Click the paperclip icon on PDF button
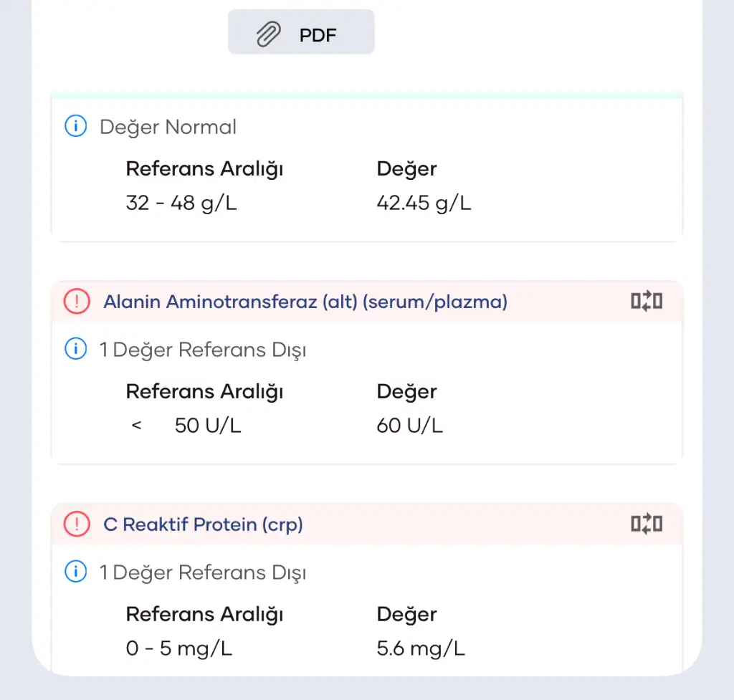Screen dimensions: 734x700 tap(269, 34)
